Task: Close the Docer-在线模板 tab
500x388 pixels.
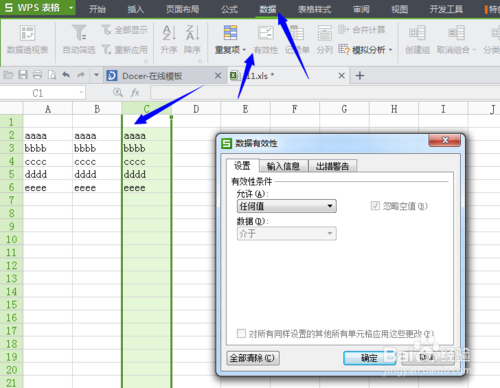Action: pyautogui.click(x=218, y=76)
